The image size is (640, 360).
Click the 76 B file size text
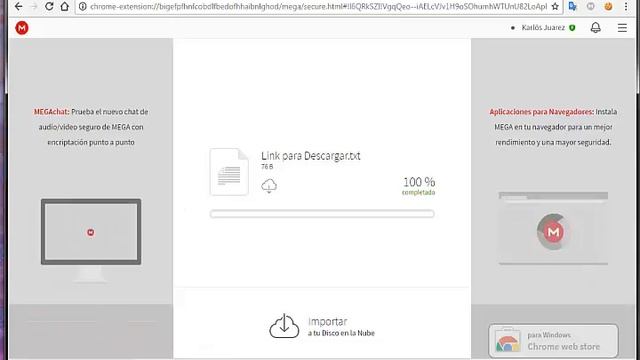point(267,167)
